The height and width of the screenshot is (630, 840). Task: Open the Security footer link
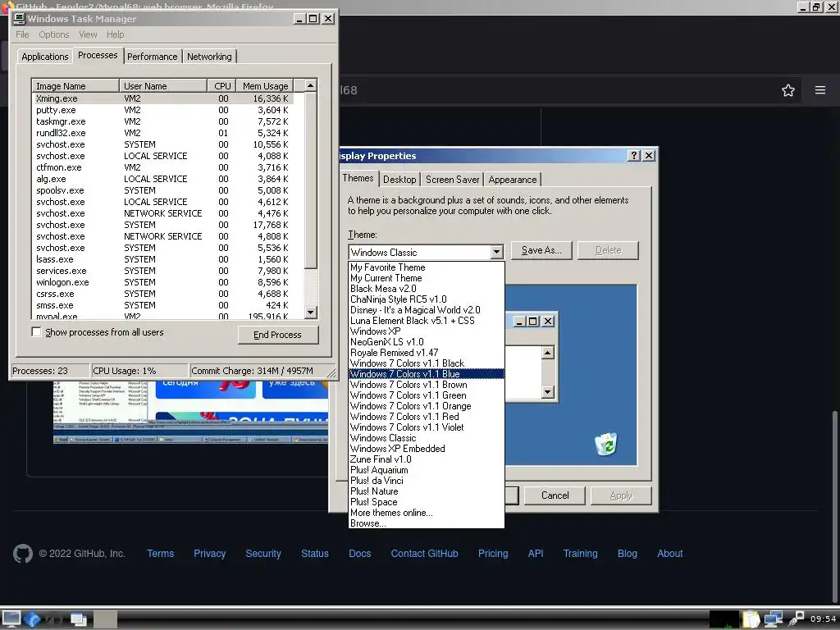pyautogui.click(x=263, y=554)
